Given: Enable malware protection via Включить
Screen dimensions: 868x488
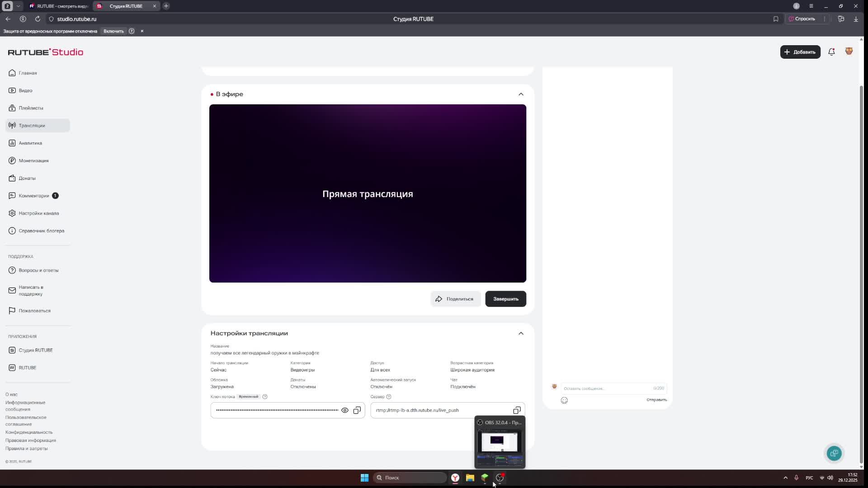Looking at the screenshot, I should click(x=113, y=31).
